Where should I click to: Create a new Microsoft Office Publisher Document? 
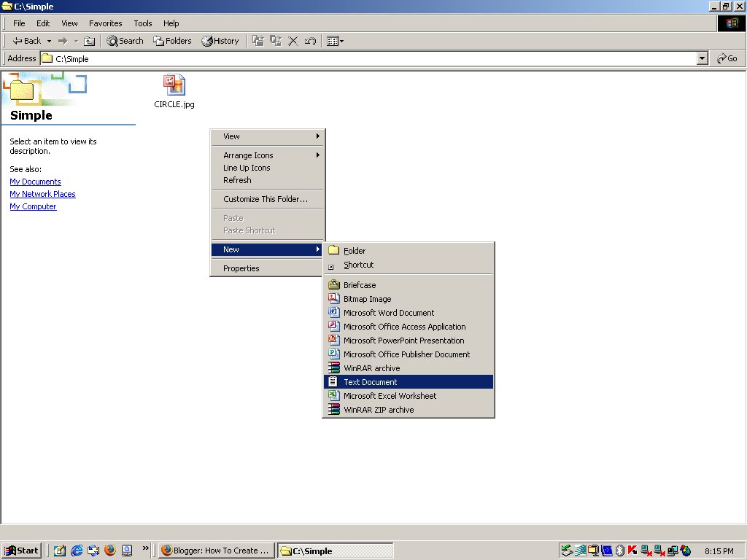coord(409,354)
